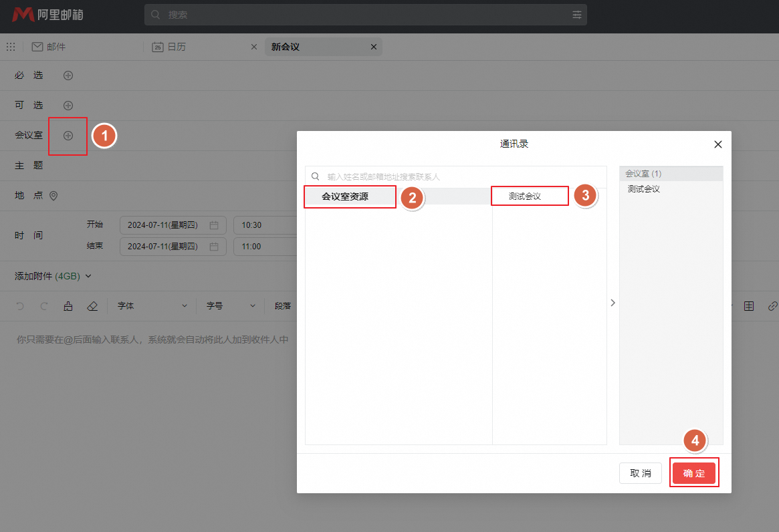The image size is (779, 532).
Task: Click the insert hyperlink icon
Action: coord(772,305)
